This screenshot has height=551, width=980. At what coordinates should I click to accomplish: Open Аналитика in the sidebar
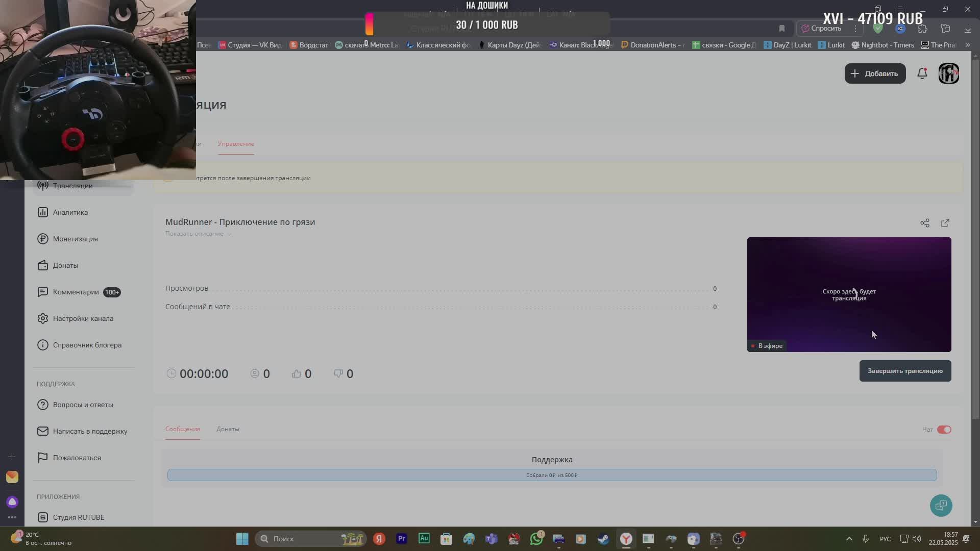coord(70,212)
